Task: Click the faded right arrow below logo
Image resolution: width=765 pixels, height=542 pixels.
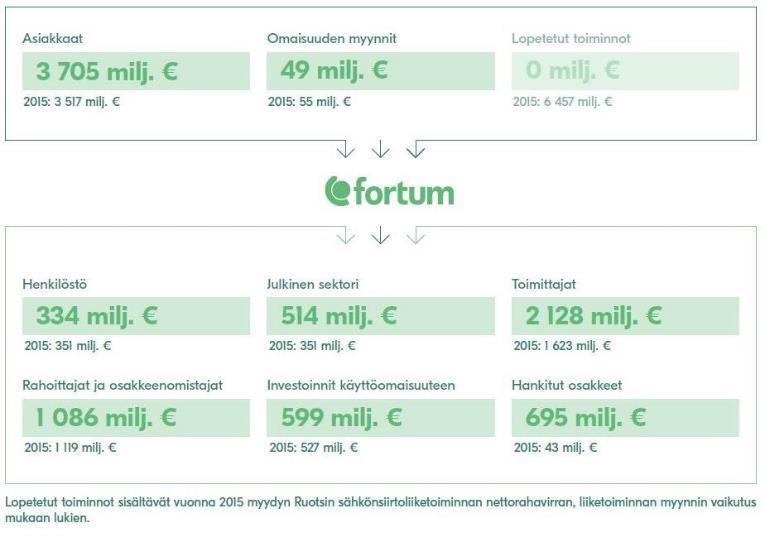Action: 416,235
